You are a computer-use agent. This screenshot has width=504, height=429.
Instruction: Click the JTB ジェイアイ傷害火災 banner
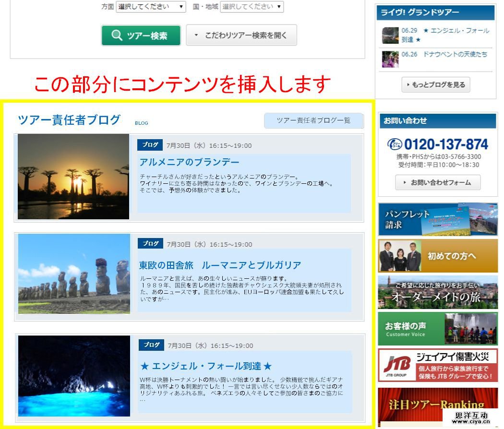437,365
